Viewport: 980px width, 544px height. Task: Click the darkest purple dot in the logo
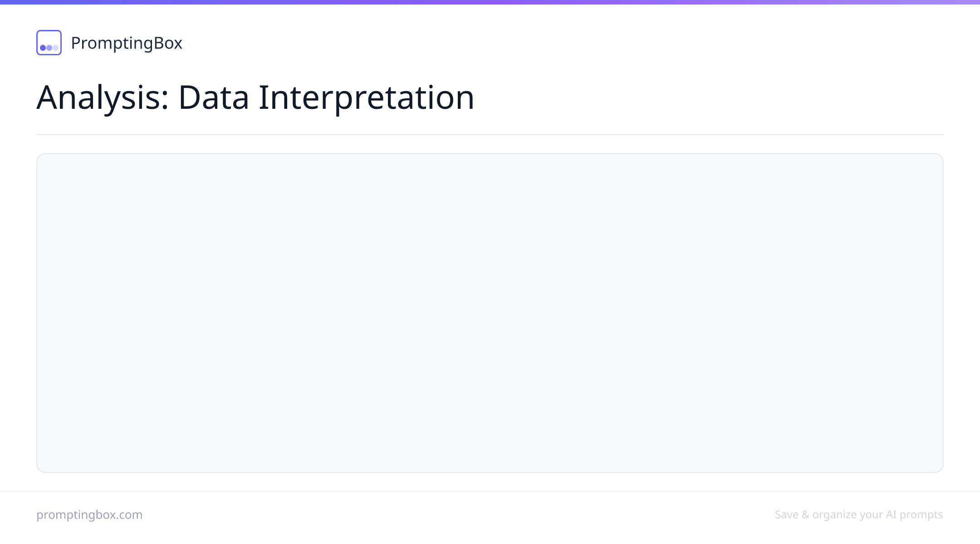tap(43, 48)
